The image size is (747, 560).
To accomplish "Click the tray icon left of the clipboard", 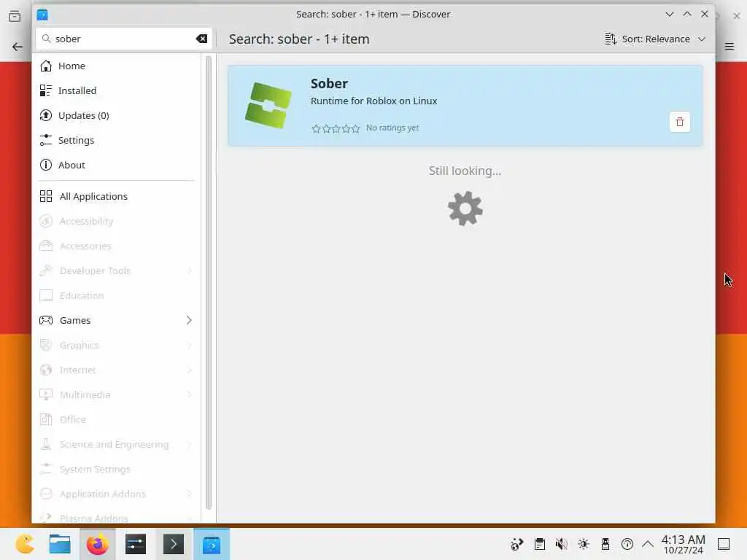I will click(x=517, y=544).
